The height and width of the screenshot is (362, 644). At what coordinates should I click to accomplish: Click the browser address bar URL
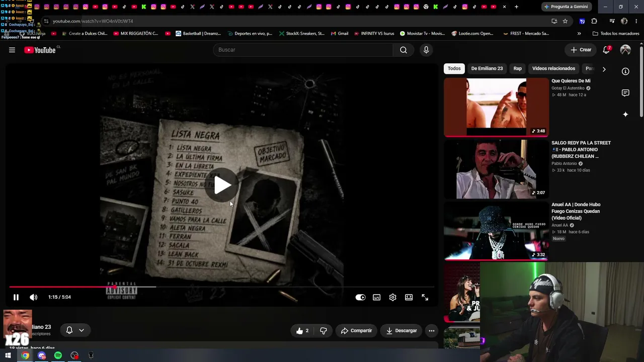pyautogui.click(x=93, y=21)
